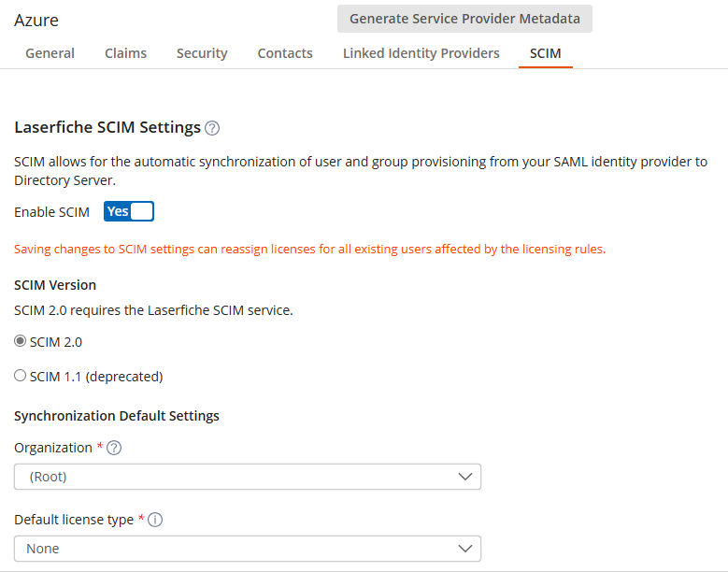Screen dimensions: 728x572
Task: Open the Organization dropdown showing (Root)
Action: pos(247,477)
